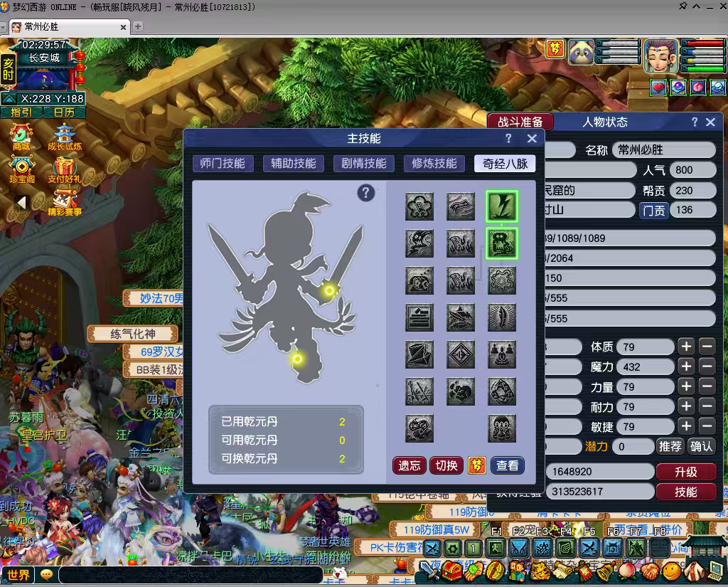Select the diamond emblem meridian skill icon
Screen dimensions: 728x587
[461, 354]
